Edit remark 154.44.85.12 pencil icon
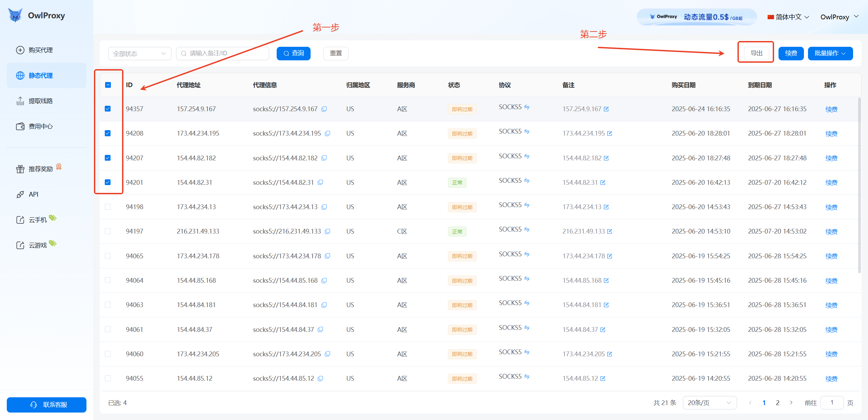 click(603, 378)
